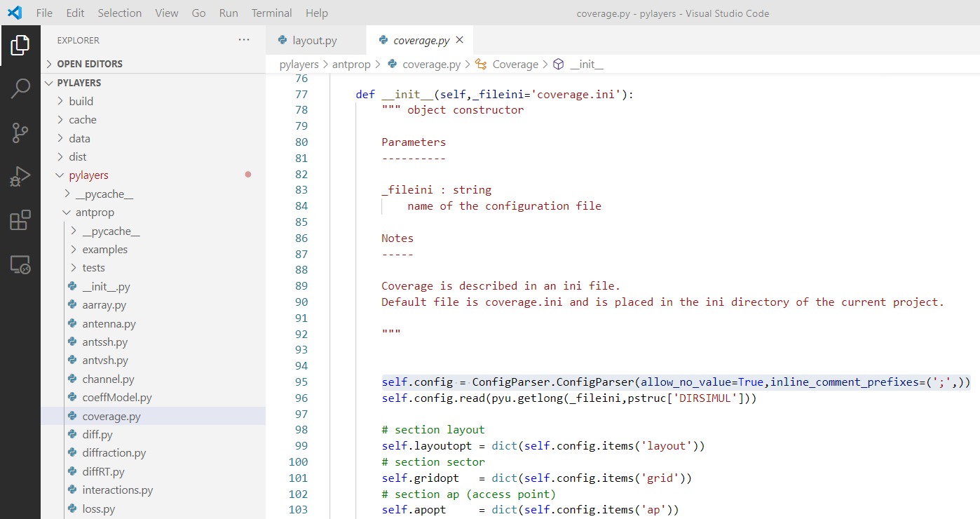Open the Terminal menu
Image resolution: width=980 pixels, height=519 pixels.
(x=272, y=13)
